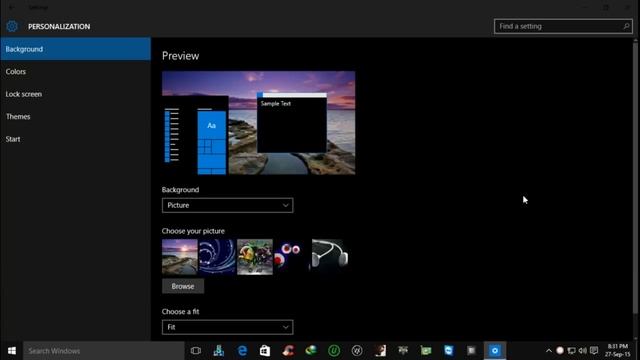Choose the blue swirl picture thumbnail
This screenshot has width=640, height=360.
(217, 257)
